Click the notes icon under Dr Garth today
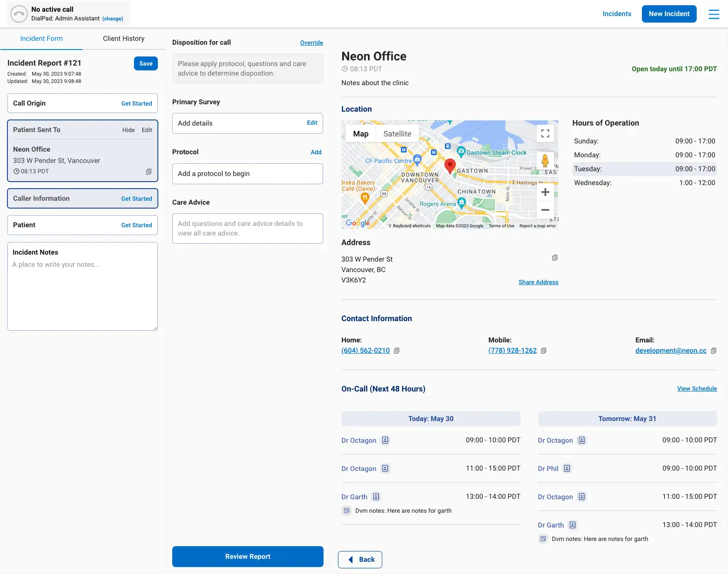The width and height of the screenshot is (728, 574). [347, 511]
